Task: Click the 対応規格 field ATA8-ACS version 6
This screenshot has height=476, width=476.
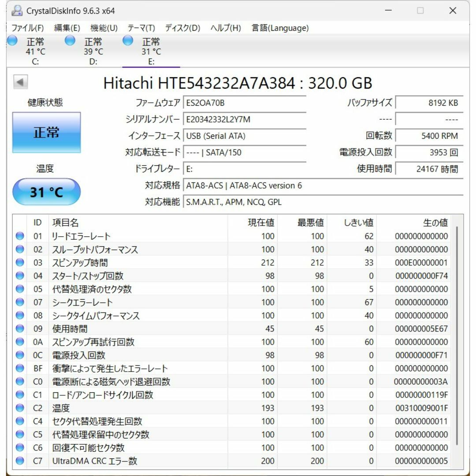Action: (324, 186)
